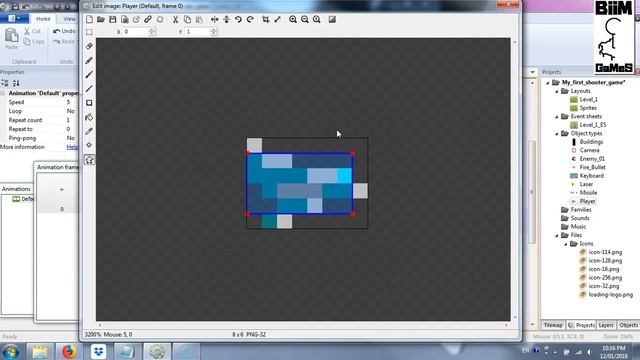Click the chain-link icon in the editor toolbar
The height and width of the screenshot is (360, 640).
coord(148,19)
